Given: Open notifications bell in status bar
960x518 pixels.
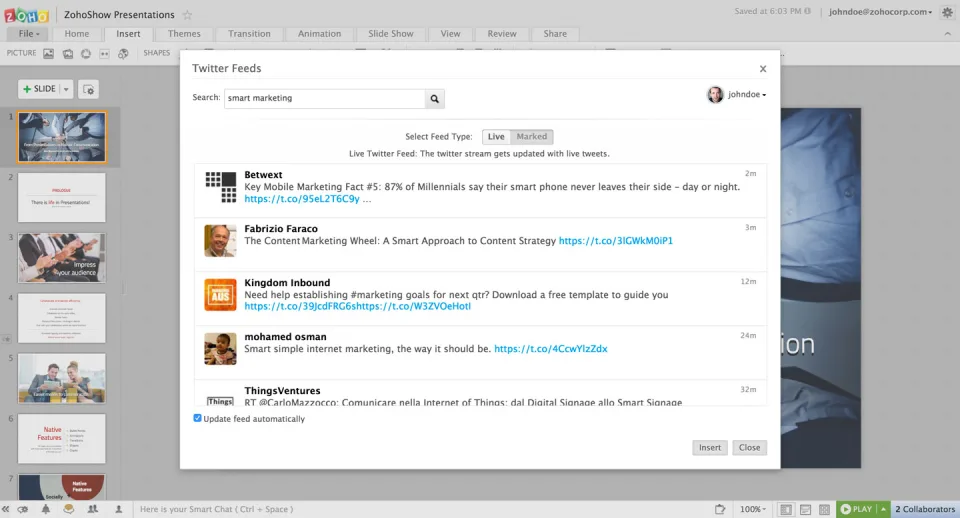Looking at the screenshot, I should pyautogui.click(x=46, y=509).
